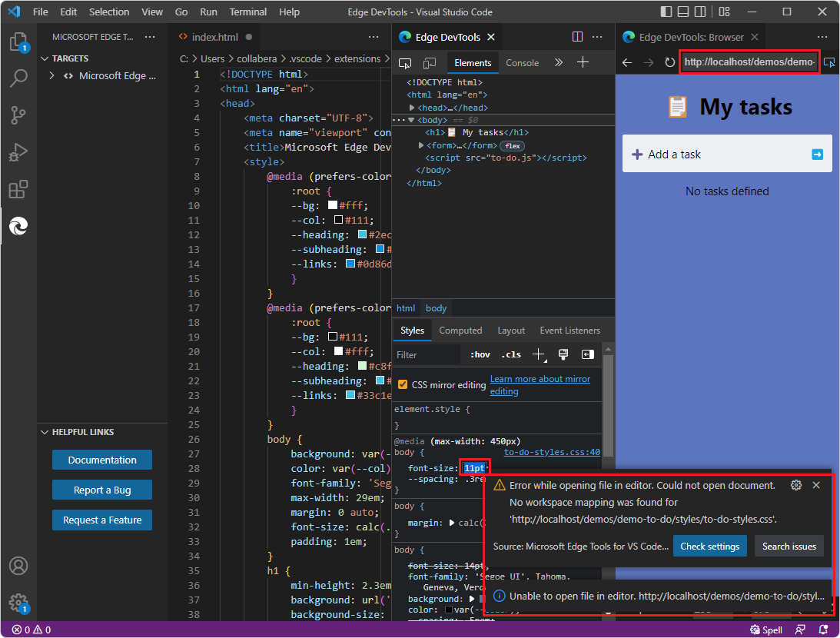Toggle device emulation mode in DevTools
This screenshot has width=840, height=638.
pyautogui.click(x=428, y=63)
